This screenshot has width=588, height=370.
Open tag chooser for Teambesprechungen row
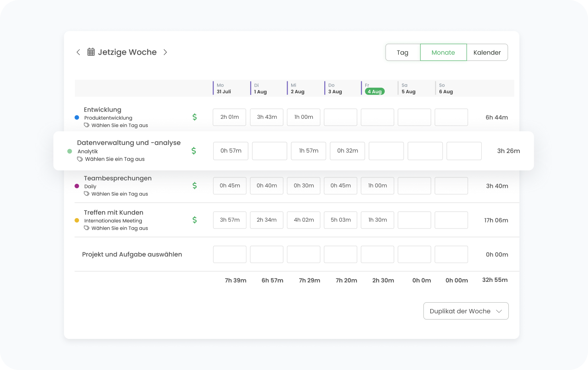click(120, 194)
